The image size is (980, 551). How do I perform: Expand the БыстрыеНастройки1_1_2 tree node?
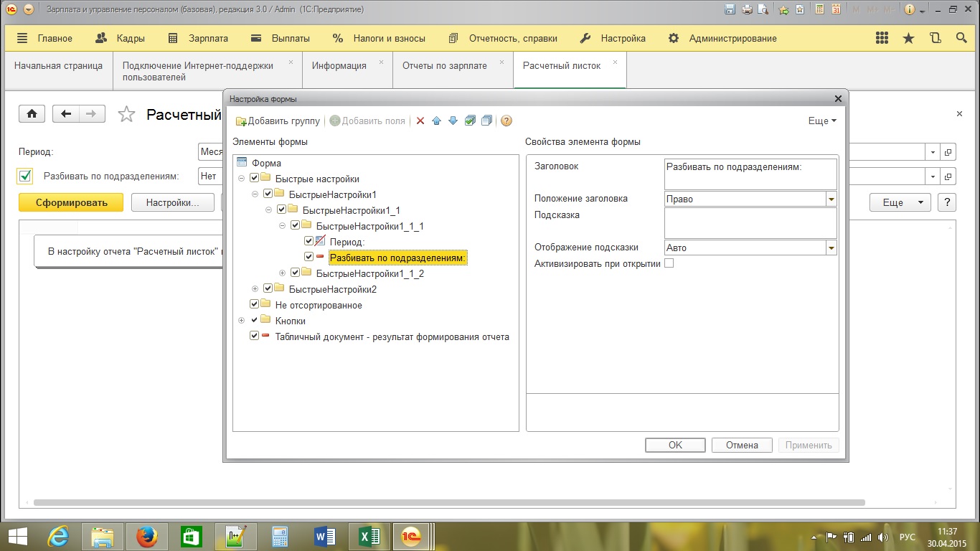coord(282,273)
